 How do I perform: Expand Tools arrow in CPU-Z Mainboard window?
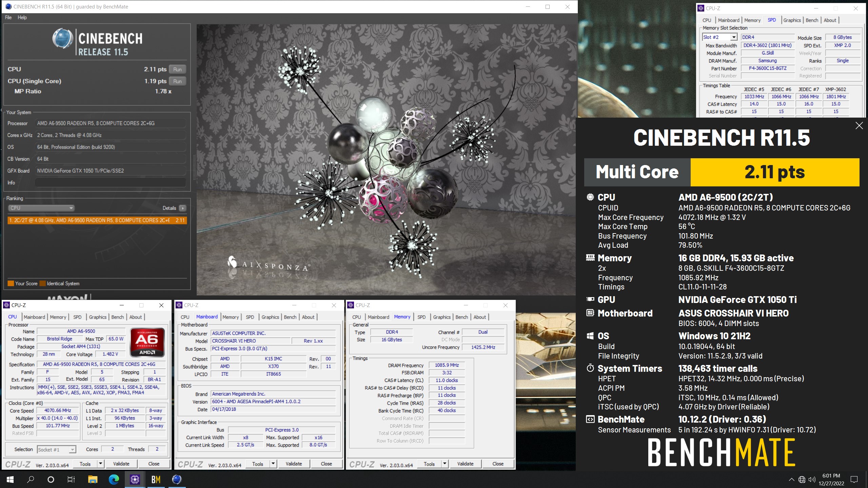click(273, 464)
